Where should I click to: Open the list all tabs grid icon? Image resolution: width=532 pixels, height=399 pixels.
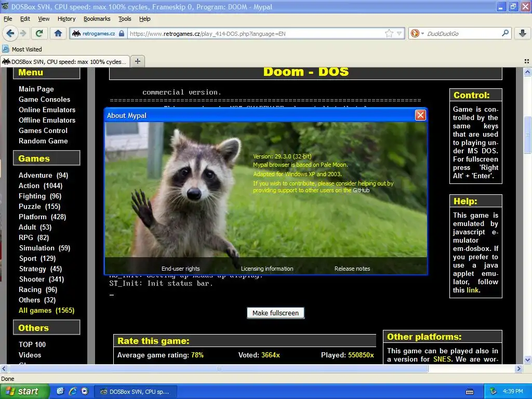click(527, 61)
